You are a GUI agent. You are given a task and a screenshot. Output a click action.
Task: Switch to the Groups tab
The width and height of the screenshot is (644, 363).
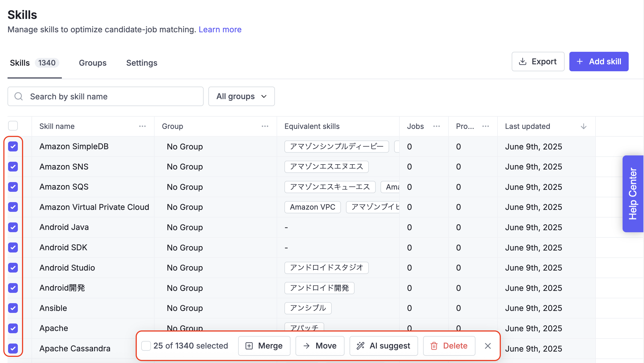(93, 63)
